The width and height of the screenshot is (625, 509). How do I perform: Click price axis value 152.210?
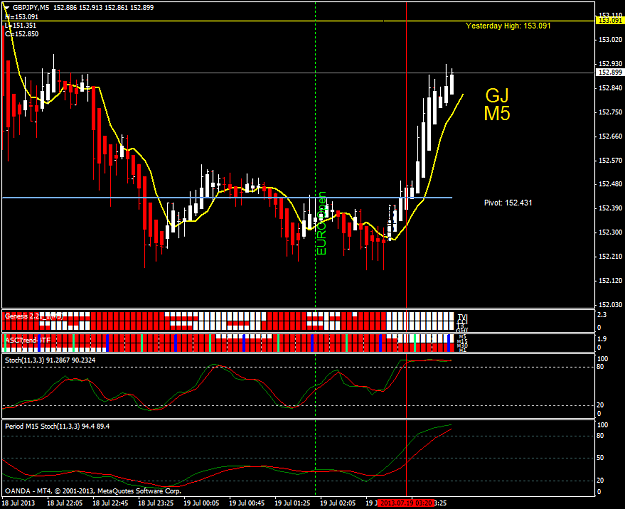(610, 257)
